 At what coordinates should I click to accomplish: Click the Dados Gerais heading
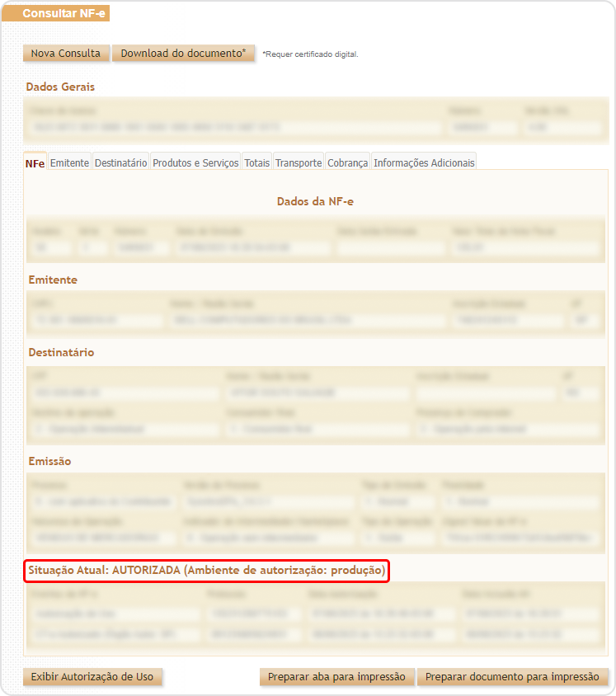click(60, 87)
